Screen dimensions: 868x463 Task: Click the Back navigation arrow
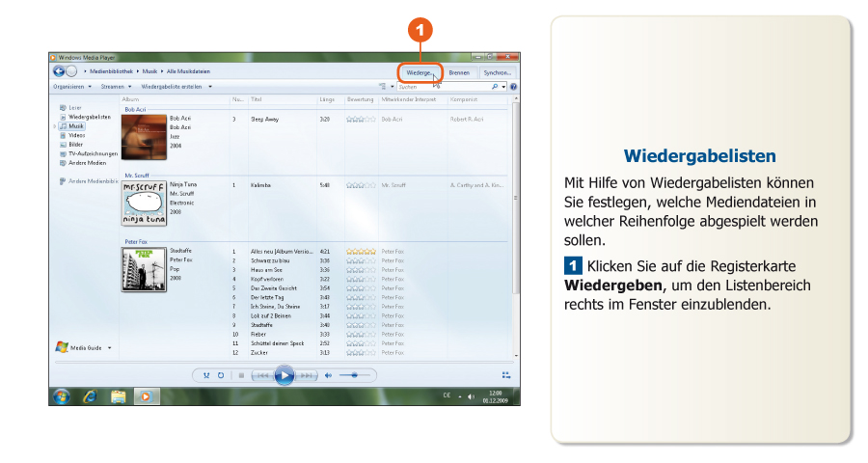tap(59, 71)
